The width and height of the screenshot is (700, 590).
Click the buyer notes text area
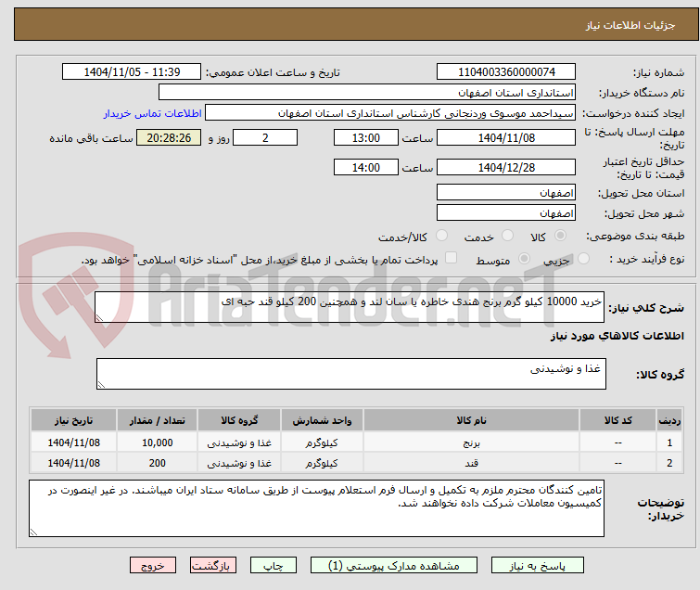[x=316, y=508]
